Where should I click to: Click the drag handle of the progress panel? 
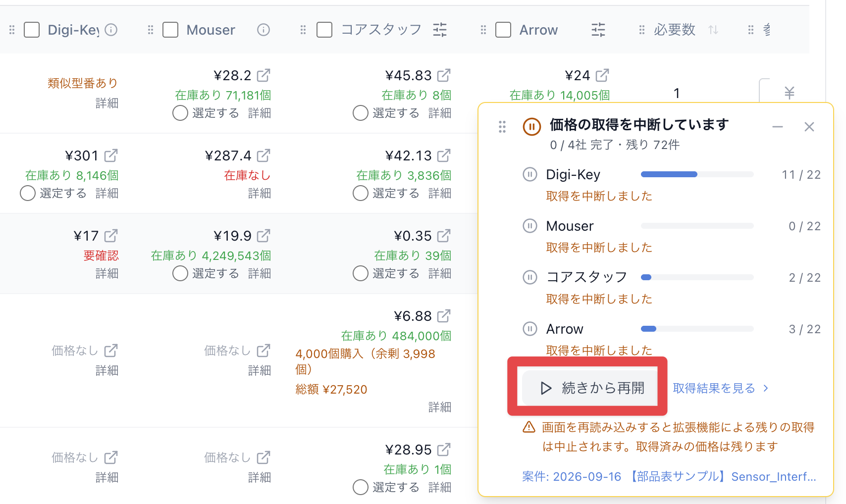point(502,127)
